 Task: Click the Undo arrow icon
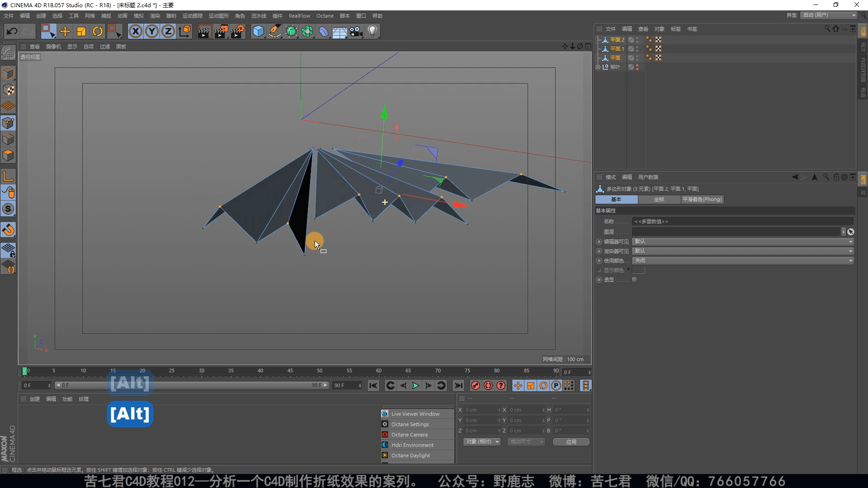tap(12, 31)
